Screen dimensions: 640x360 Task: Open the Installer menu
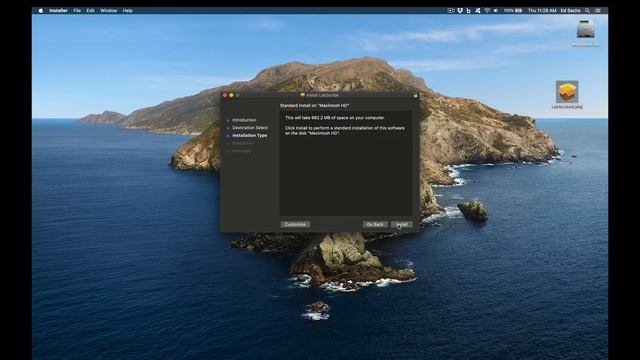(x=58, y=11)
